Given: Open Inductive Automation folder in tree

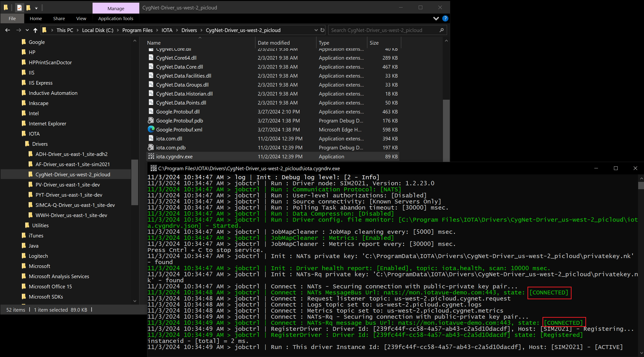Looking at the screenshot, I should [x=53, y=93].
